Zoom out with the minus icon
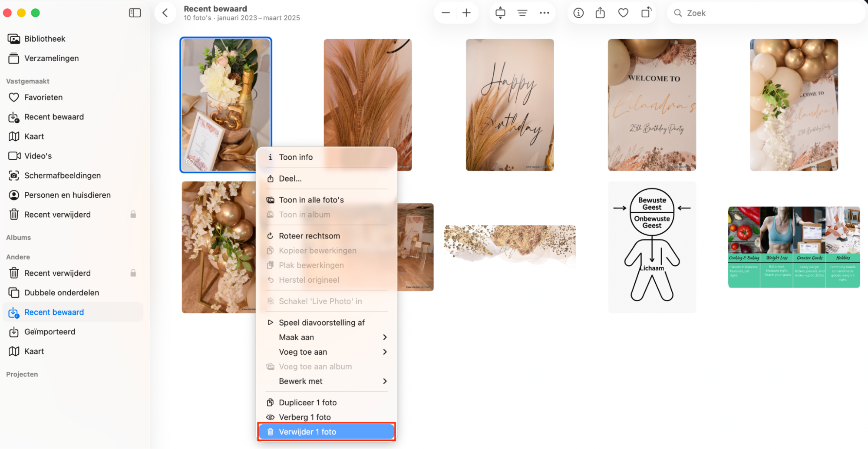 point(445,13)
